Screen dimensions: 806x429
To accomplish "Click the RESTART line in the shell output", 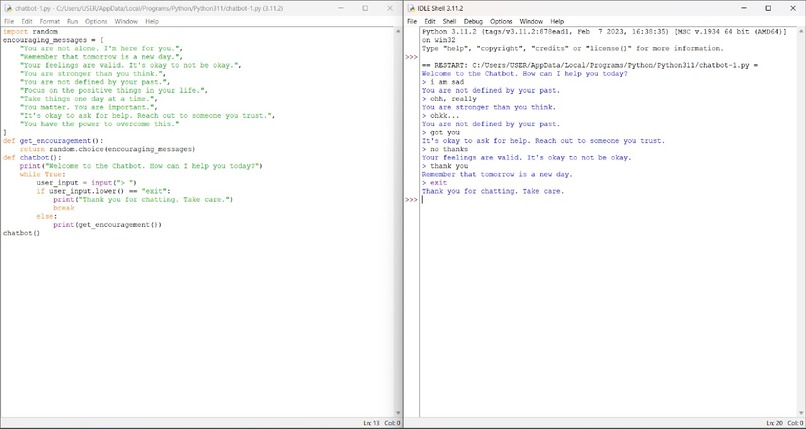I will (590, 65).
